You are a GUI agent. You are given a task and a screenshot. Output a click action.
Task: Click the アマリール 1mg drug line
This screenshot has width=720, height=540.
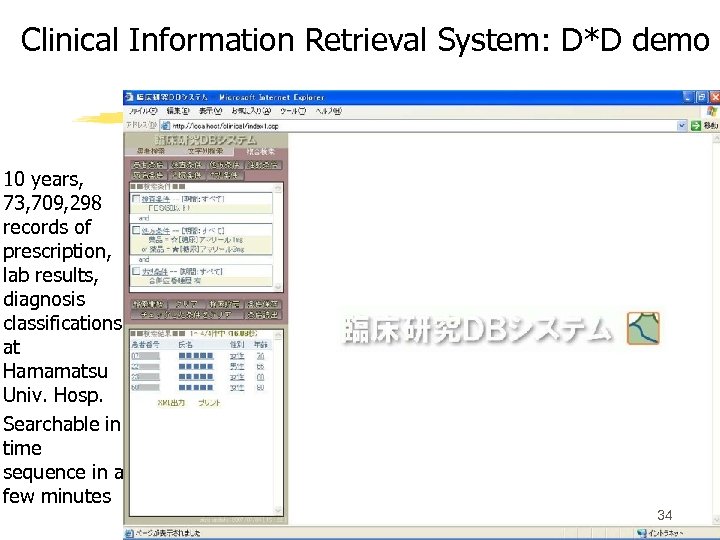pyautogui.click(x=195, y=240)
